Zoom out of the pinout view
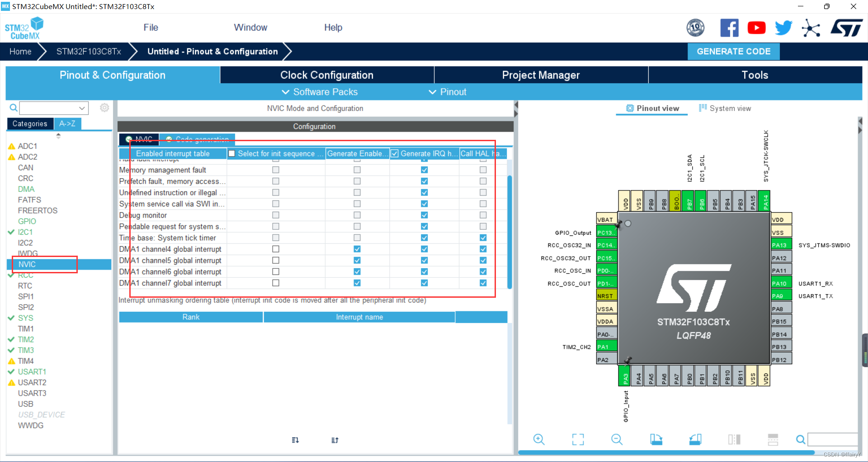The height and width of the screenshot is (462, 868). coord(617,439)
